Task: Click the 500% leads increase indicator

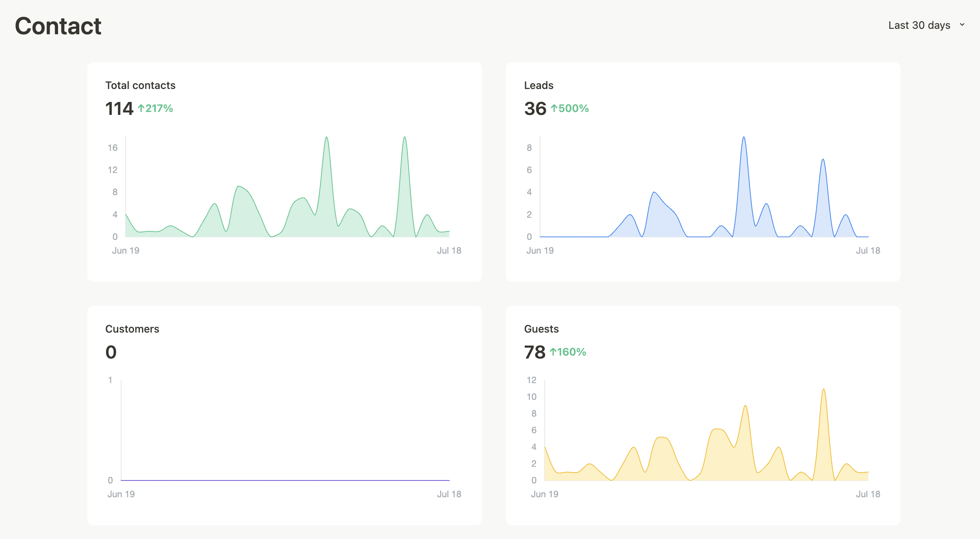Action: [x=570, y=109]
